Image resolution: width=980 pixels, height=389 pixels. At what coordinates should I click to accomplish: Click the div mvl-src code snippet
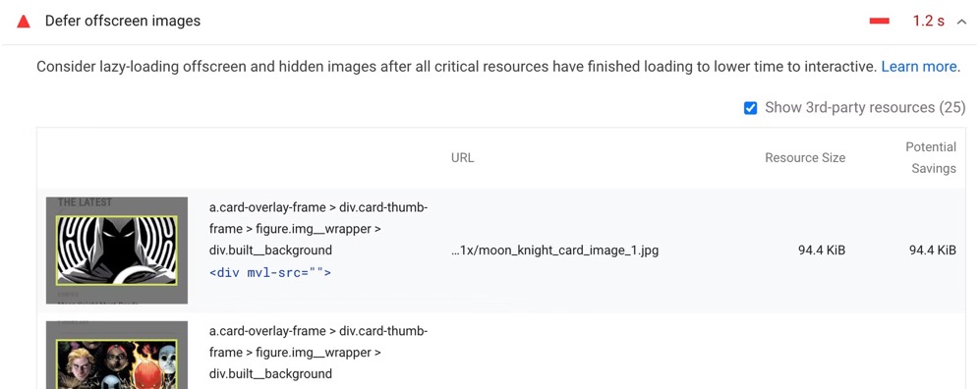[270, 273]
